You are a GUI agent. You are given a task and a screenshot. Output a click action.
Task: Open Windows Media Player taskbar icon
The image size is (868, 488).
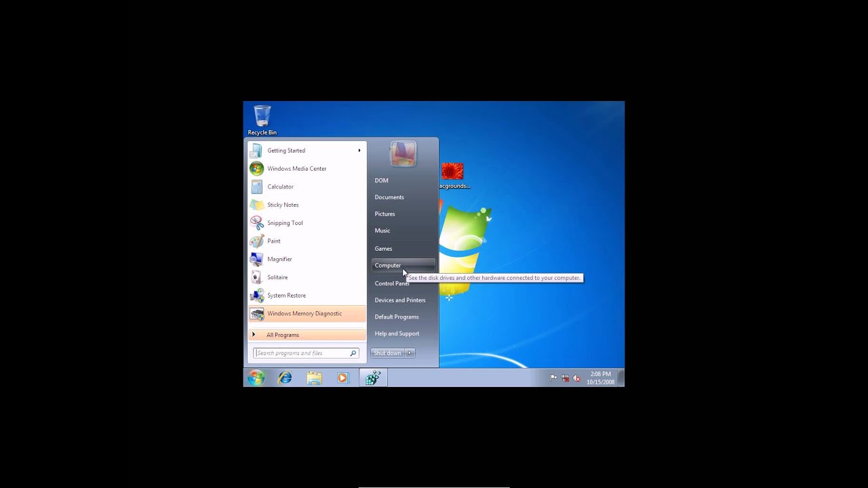point(342,378)
